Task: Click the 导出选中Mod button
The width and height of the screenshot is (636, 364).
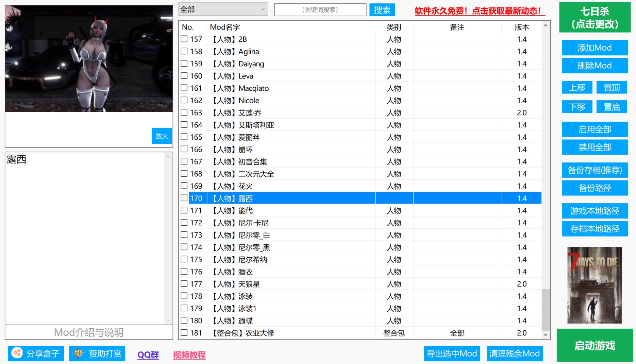Action: [452, 354]
